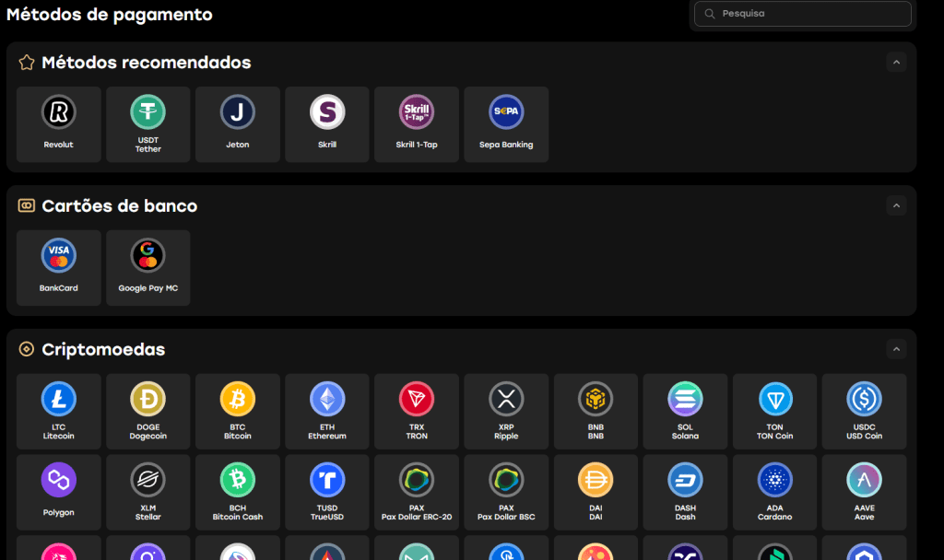The width and height of the screenshot is (944, 560).
Task: Focus the Pesquisa search field
Action: pos(803,13)
